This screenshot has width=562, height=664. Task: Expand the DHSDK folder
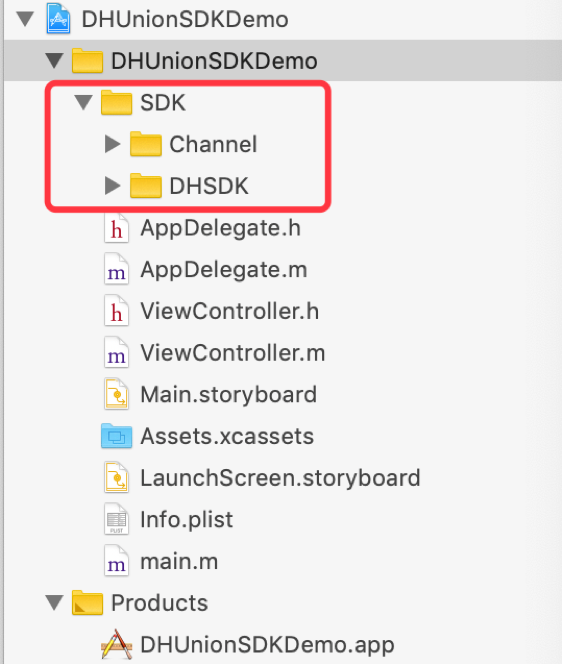pyautogui.click(x=112, y=186)
